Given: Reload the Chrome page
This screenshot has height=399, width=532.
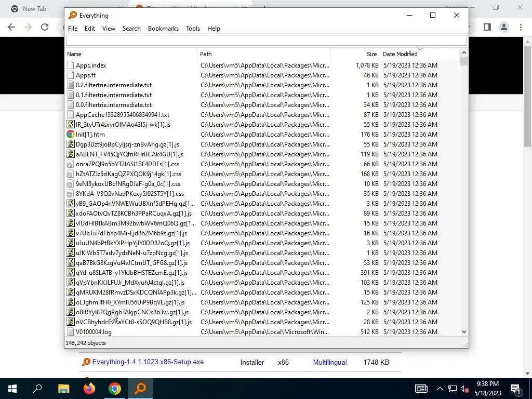Looking at the screenshot, I should pos(45,27).
